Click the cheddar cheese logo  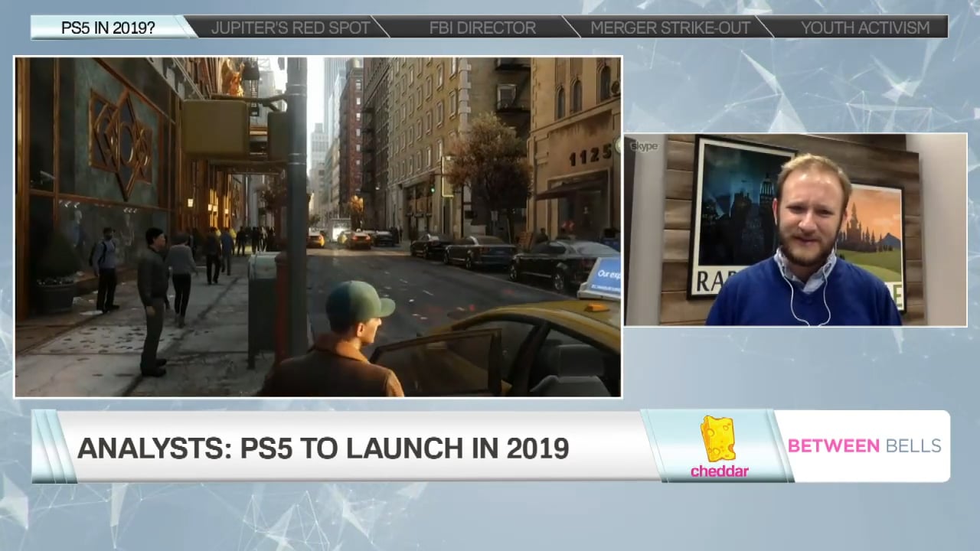718,447
